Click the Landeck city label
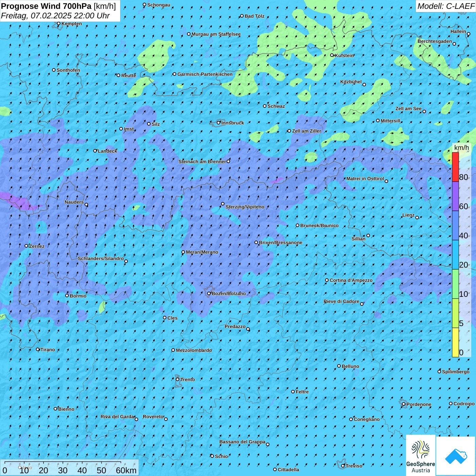Image resolution: width=476 pixels, height=476 pixels. (107, 151)
